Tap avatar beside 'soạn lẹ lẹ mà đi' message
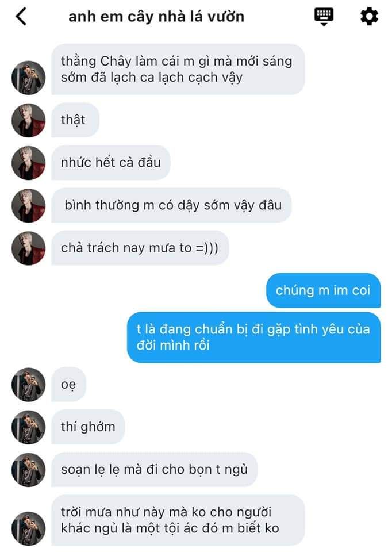Viewport: 392px width, 552px height. [29, 470]
